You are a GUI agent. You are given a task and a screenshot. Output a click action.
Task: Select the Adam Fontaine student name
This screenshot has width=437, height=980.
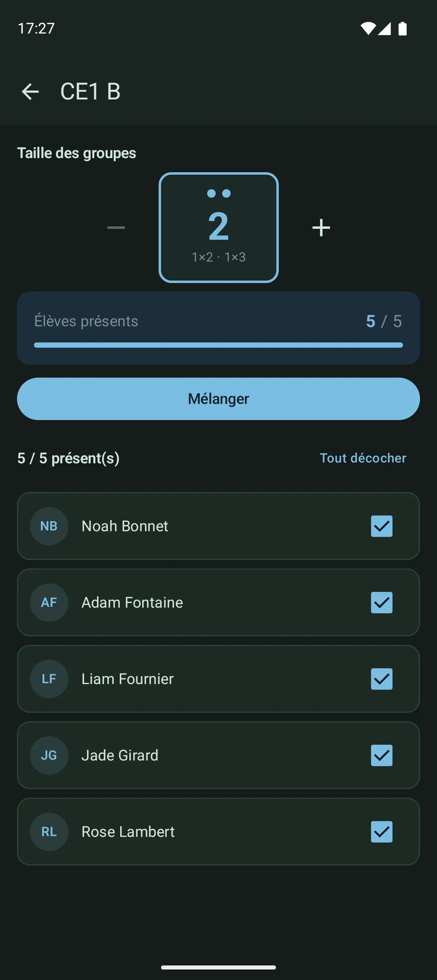tap(132, 602)
